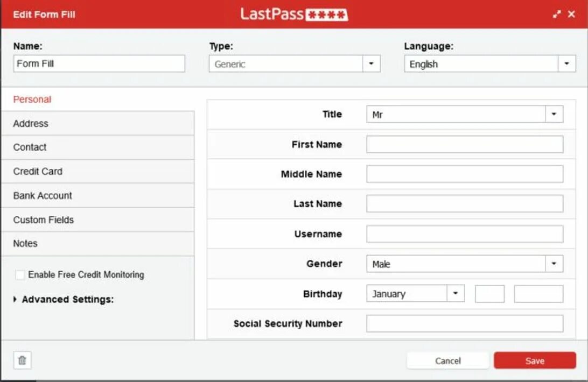Screen dimensions: 588x382
Task: Click the LastPass logo in header
Action: point(294,14)
